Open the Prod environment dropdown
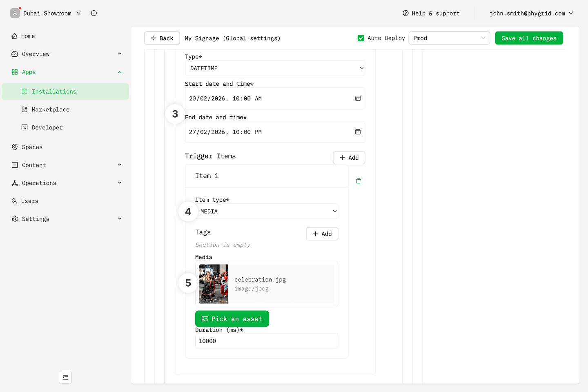588x392 pixels. (449, 38)
